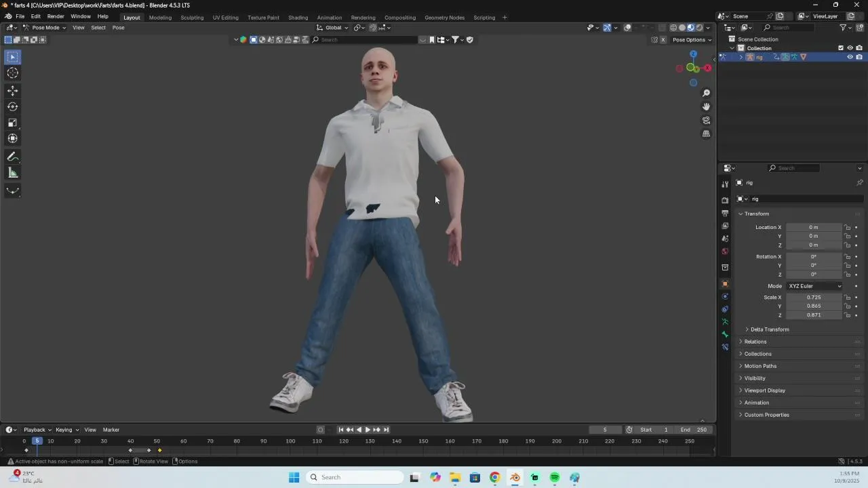Pin the properties editor context

(859, 183)
